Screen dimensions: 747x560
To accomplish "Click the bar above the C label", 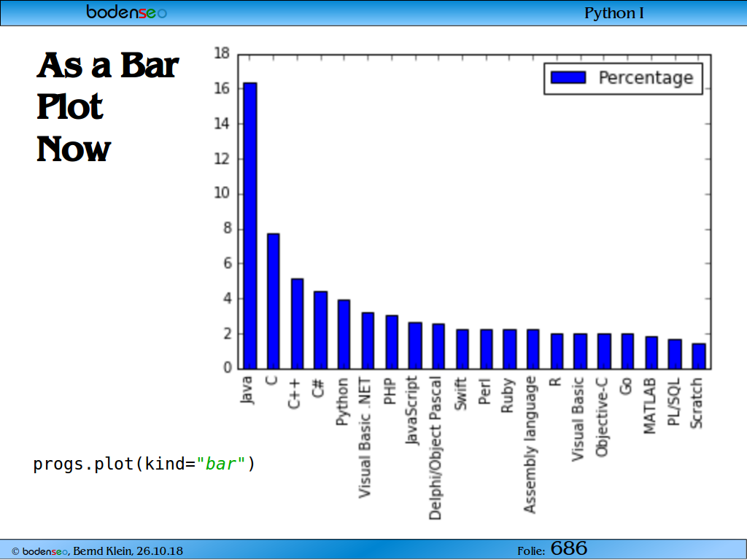I will click(273, 301).
